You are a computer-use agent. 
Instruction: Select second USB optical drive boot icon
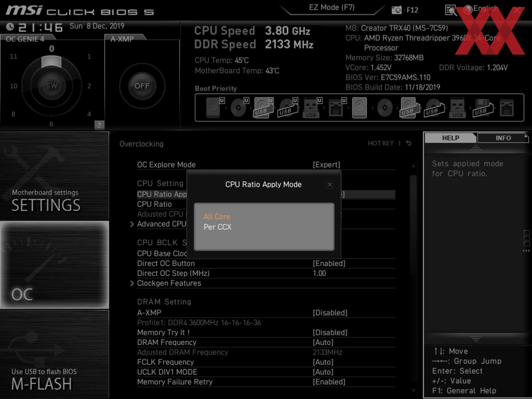pos(434,108)
